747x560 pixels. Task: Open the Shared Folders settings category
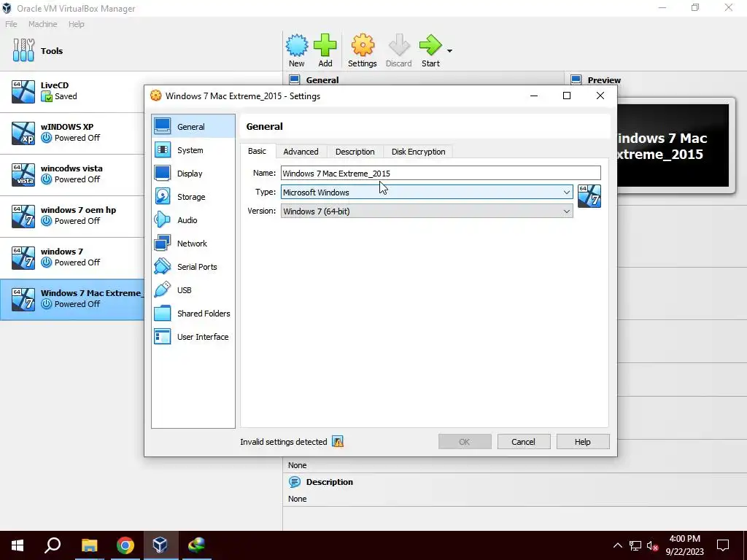click(193, 314)
